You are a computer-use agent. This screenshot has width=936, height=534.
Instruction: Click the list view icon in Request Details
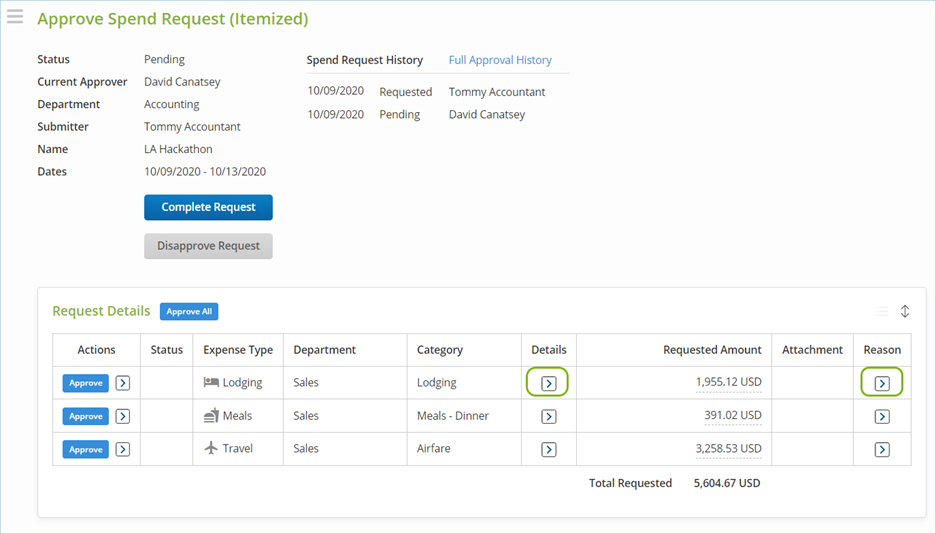point(882,311)
